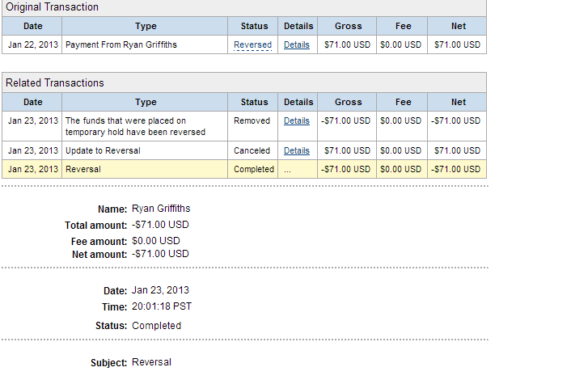Click the Gross column header in Related Transactions
This screenshot has height=380, width=588.
pyautogui.click(x=347, y=102)
